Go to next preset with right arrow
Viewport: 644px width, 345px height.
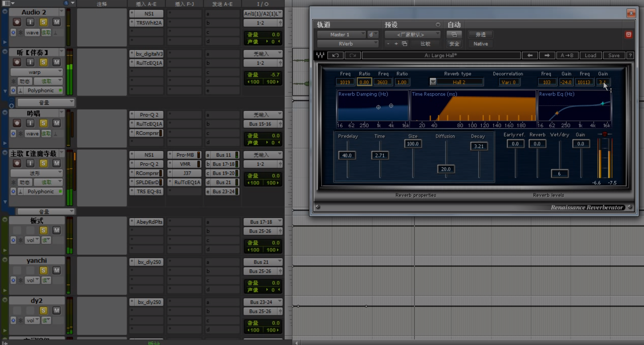[547, 55]
